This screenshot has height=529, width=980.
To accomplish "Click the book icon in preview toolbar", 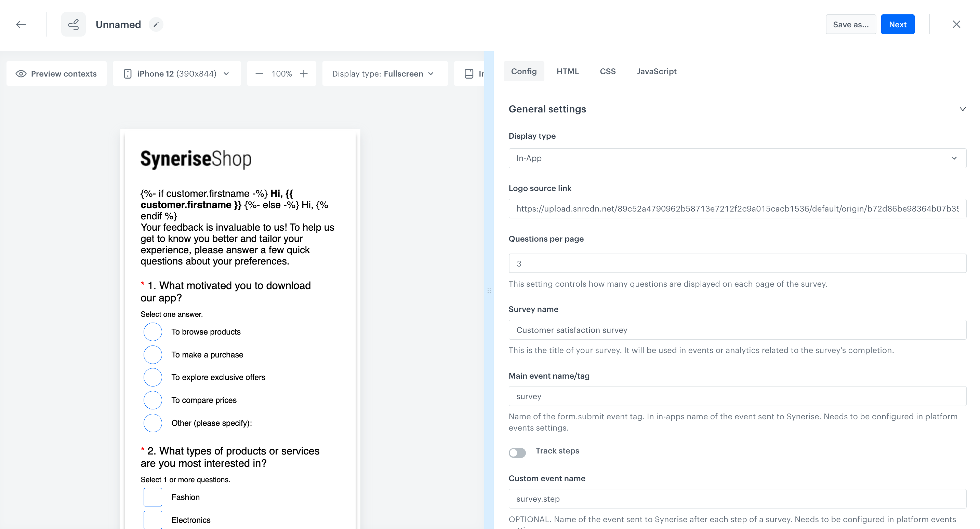I will coord(469,74).
